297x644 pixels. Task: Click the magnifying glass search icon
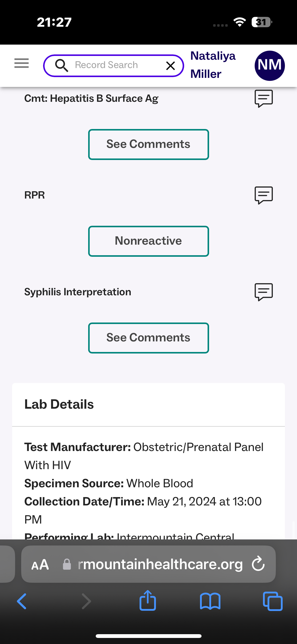61,66
